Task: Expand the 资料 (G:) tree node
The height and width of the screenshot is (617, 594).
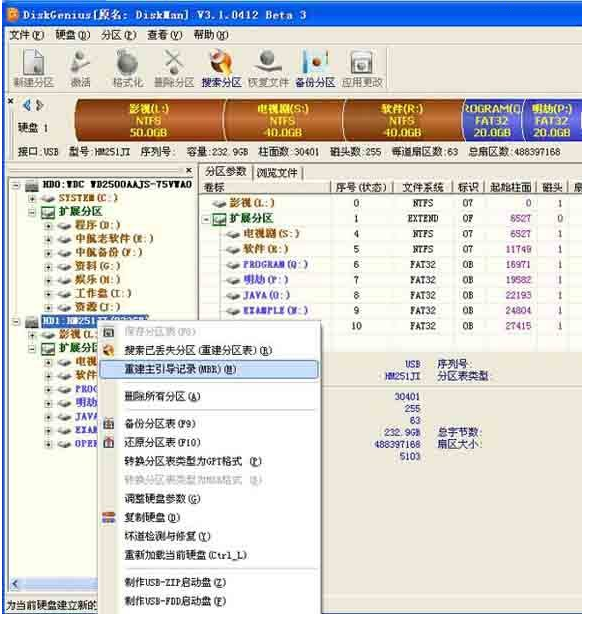Action: tap(48, 267)
